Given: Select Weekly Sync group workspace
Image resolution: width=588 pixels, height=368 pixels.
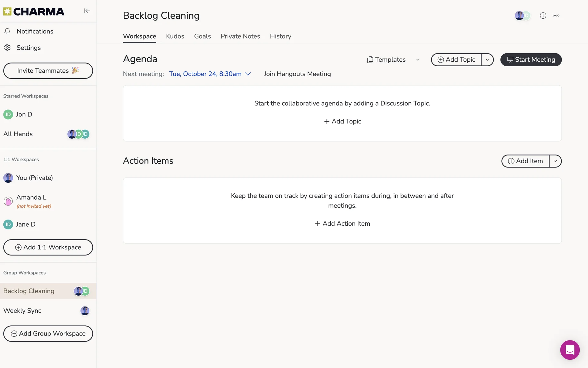Looking at the screenshot, I should click(x=22, y=311).
